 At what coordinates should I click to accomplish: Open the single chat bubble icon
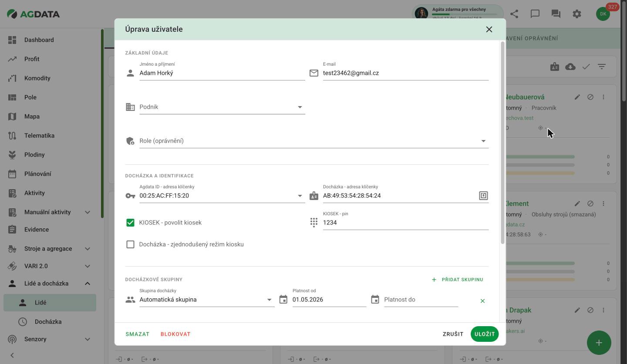[x=535, y=14]
